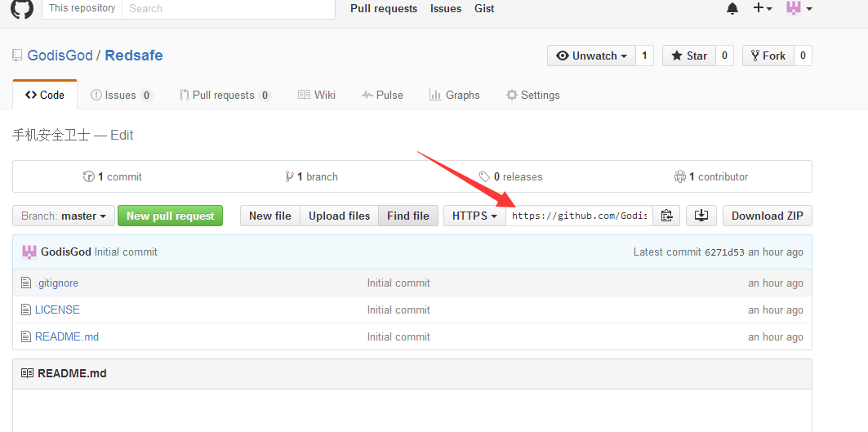Viewport: 868px width, 432px height.
Task: Open the Wiki tab
Action: click(x=317, y=96)
